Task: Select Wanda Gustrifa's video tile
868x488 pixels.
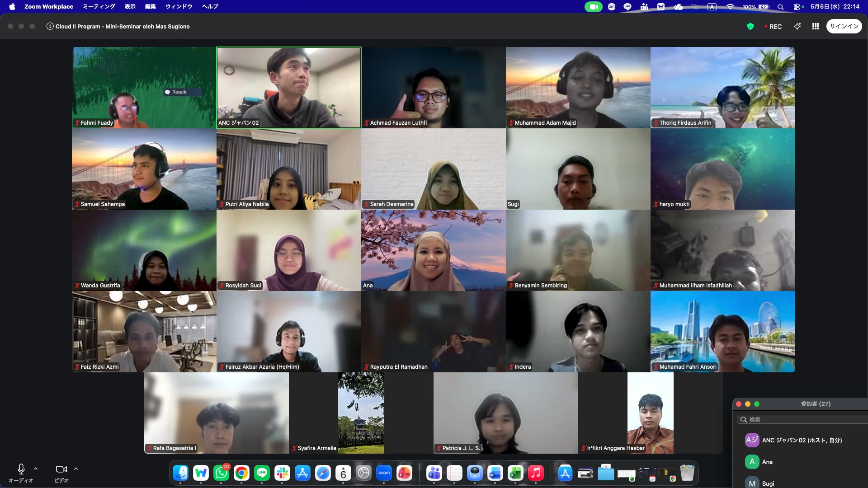Action: click(x=144, y=250)
